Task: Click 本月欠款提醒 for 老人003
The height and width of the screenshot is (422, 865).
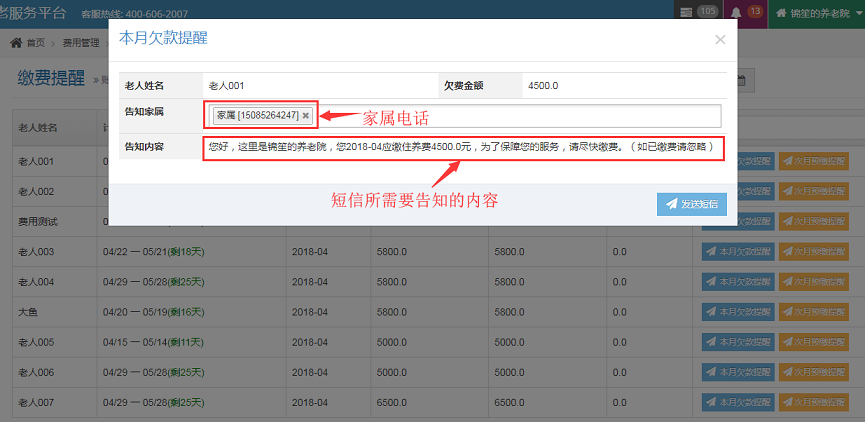Action: (738, 252)
